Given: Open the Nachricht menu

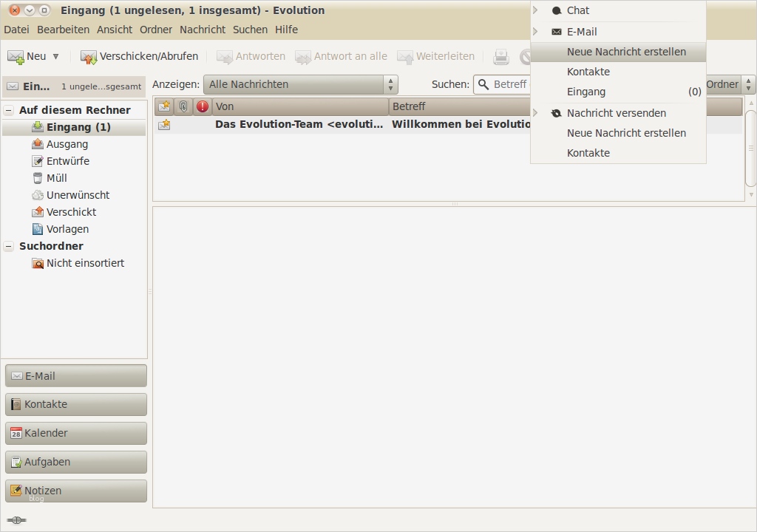Looking at the screenshot, I should (x=203, y=30).
